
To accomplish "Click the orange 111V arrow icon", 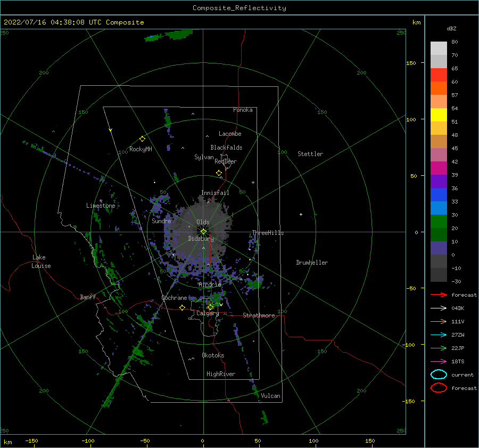I will click(x=439, y=321).
